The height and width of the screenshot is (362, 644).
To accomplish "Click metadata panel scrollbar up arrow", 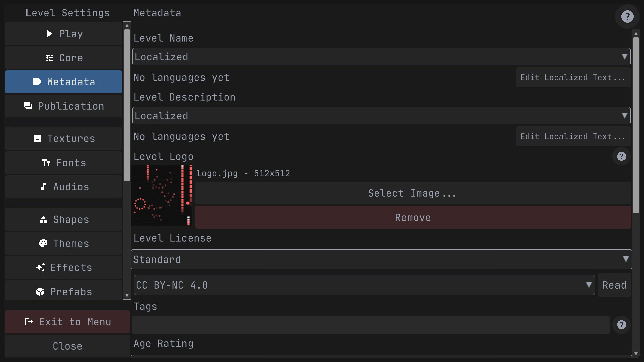I will tap(636, 33).
